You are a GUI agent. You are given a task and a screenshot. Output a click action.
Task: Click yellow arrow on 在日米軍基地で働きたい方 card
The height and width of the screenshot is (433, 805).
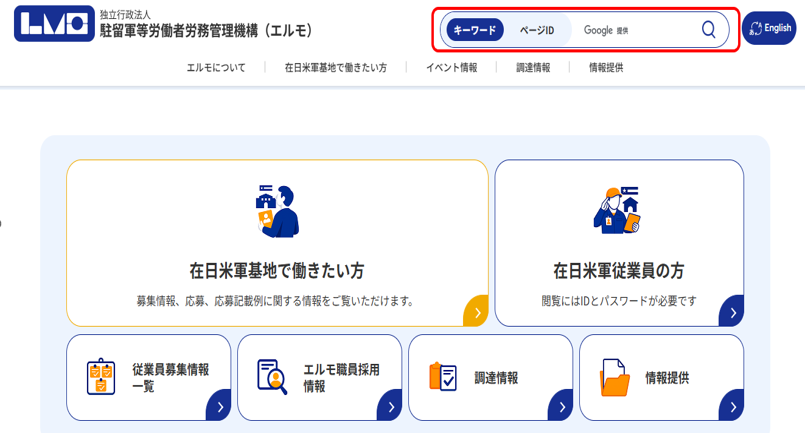pos(476,312)
